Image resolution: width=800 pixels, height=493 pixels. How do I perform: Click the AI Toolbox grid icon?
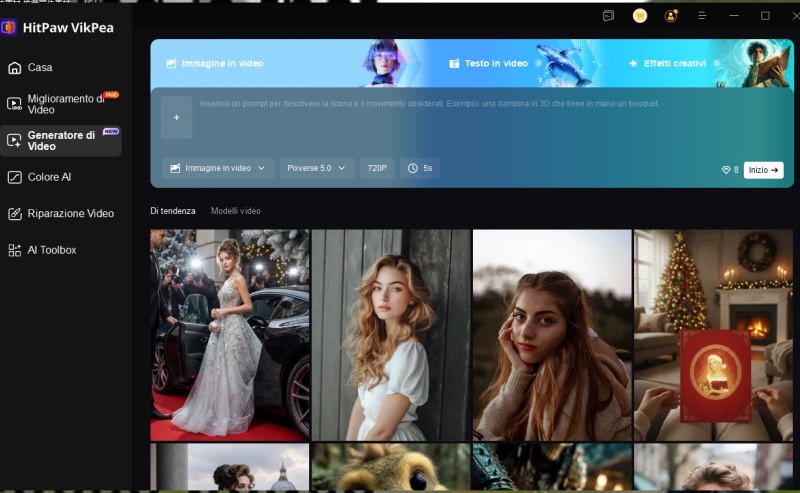pos(14,250)
